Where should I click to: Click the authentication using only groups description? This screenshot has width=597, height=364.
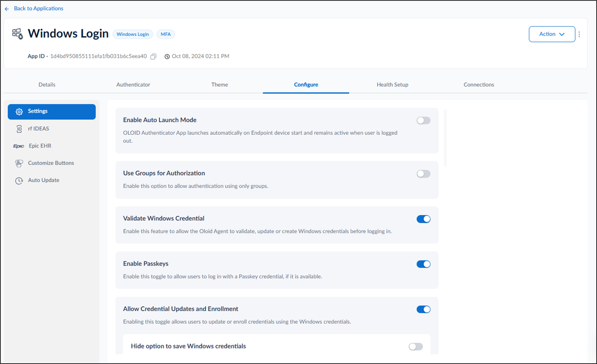(x=196, y=186)
